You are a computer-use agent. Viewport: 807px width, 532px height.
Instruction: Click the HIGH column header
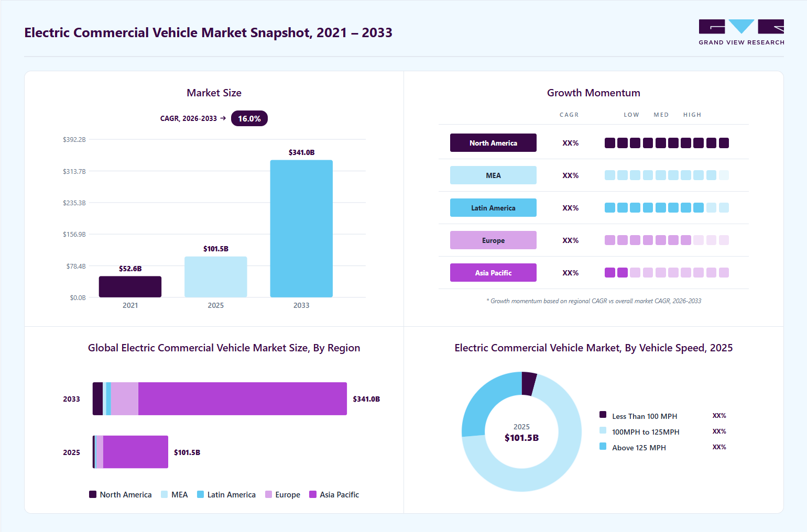692,115
